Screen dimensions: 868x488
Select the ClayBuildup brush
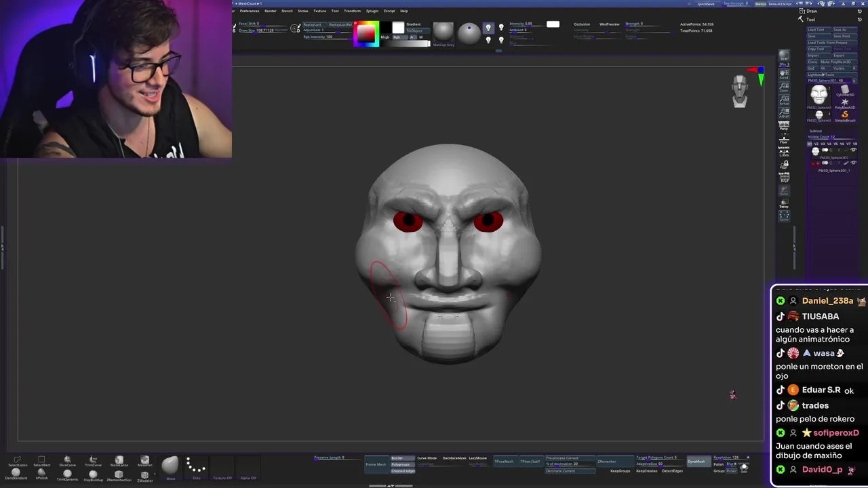coord(93,476)
